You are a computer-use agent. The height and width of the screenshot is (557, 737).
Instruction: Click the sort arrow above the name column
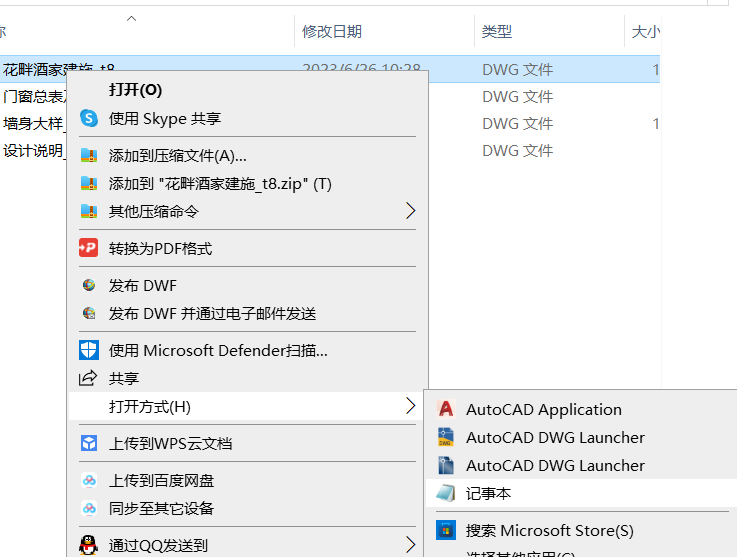[x=132, y=19]
